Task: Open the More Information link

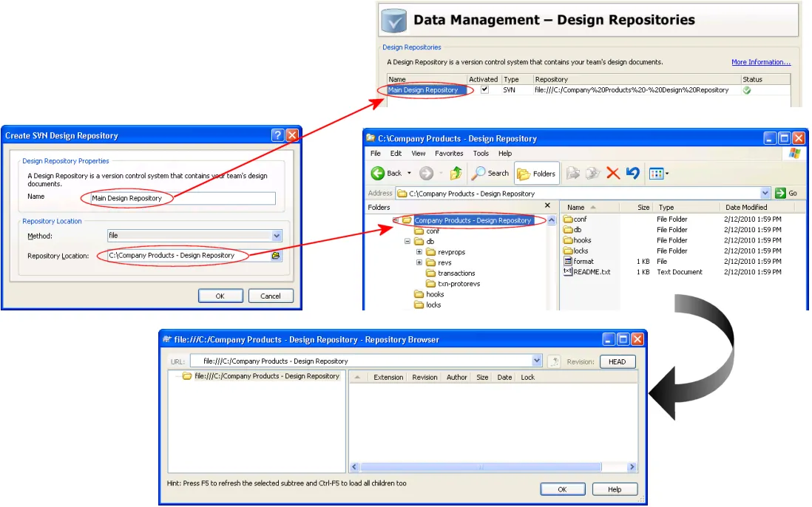Action: coord(761,62)
